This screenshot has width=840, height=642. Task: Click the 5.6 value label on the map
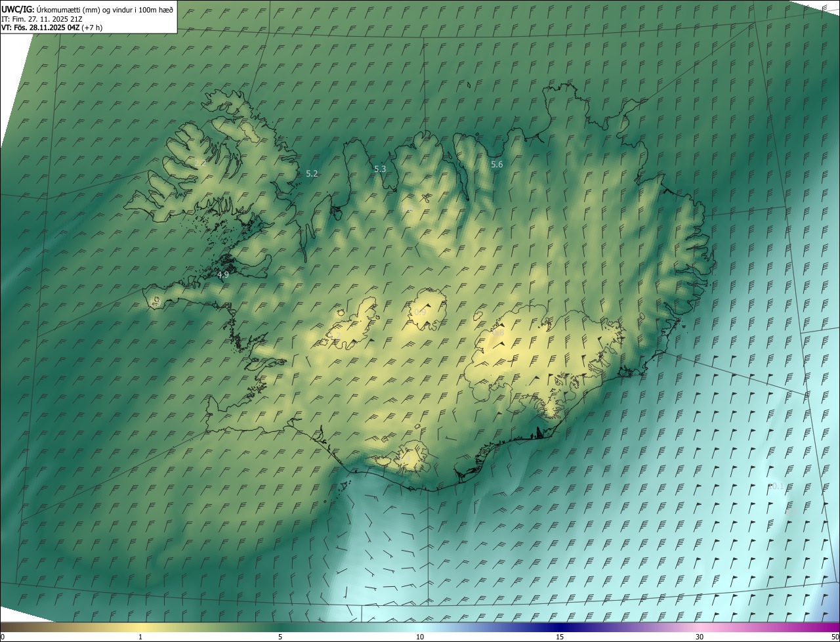pyautogui.click(x=497, y=165)
